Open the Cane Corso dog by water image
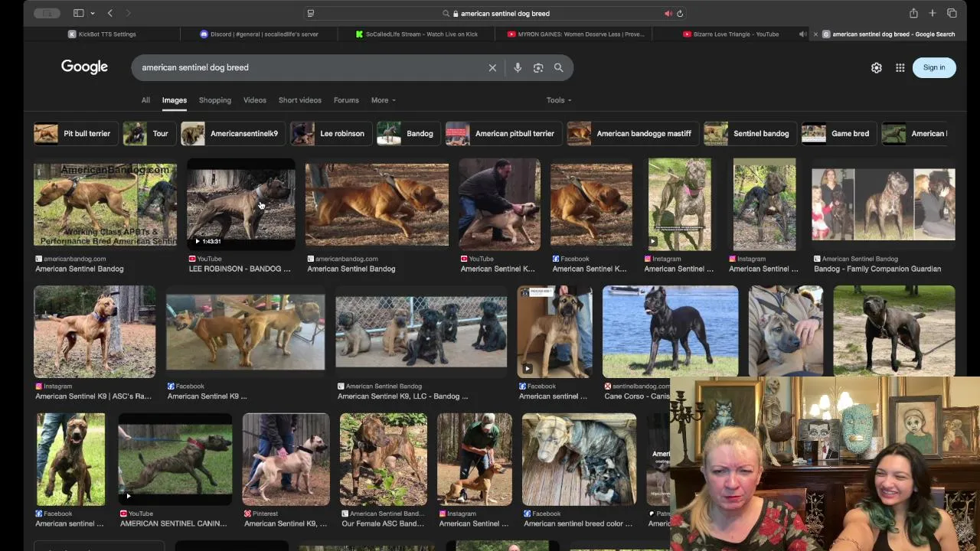The width and height of the screenshot is (980, 551). click(670, 331)
